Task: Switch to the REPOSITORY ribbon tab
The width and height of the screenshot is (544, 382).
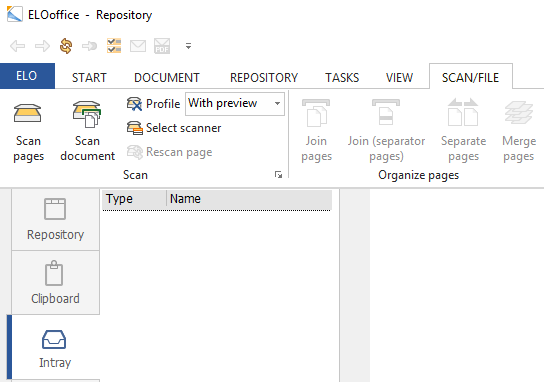Action: 264,77
